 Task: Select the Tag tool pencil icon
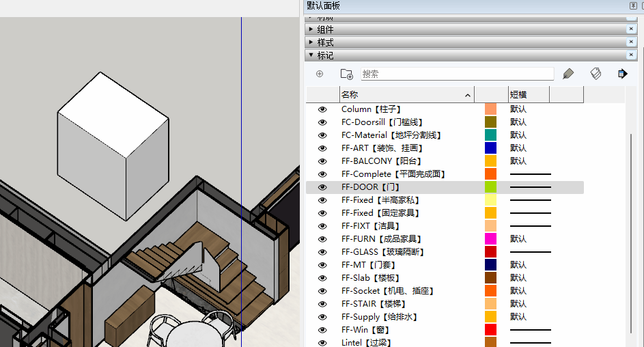(568, 74)
